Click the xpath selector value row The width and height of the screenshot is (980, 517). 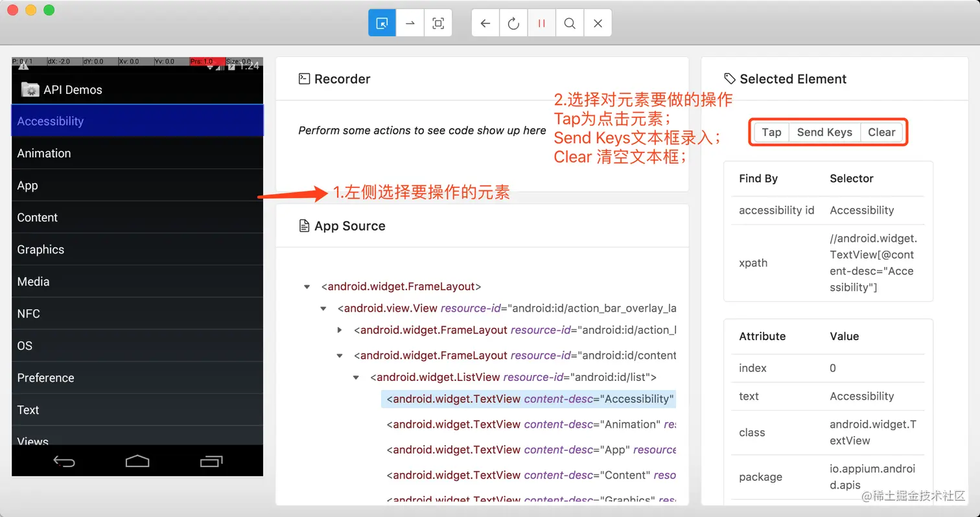pyautogui.click(x=873, y=262)
